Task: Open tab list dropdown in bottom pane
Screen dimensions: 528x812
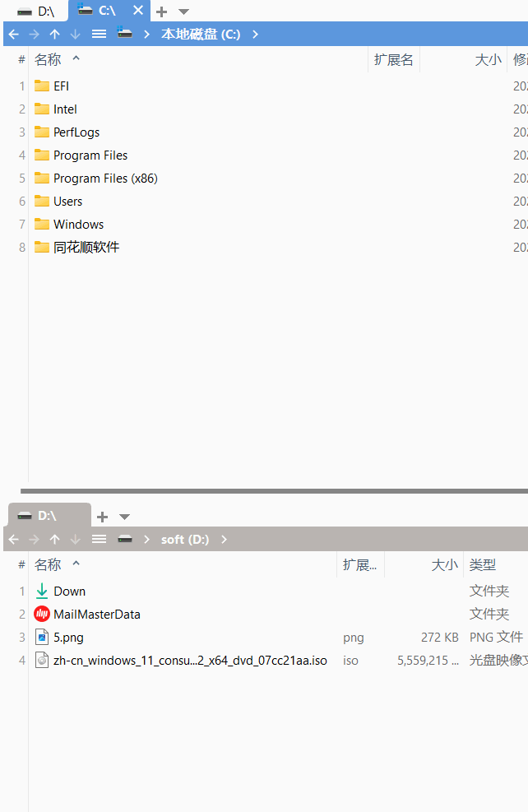Action: tap(124, 517)
